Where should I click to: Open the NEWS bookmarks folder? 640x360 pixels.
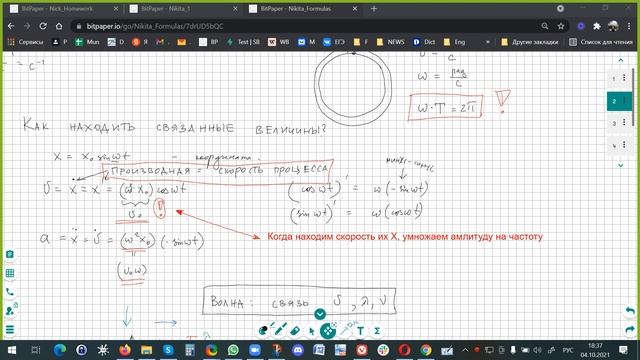391,42
